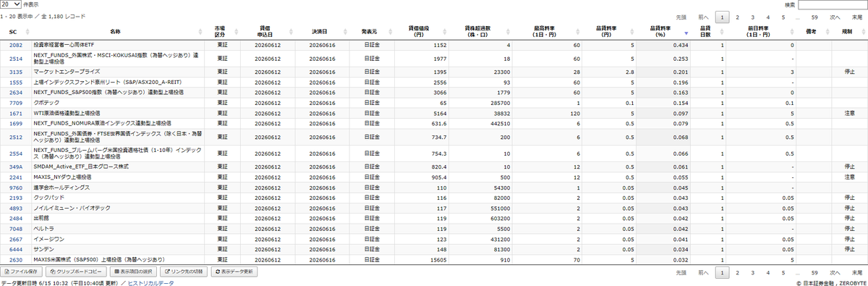Sort by the 発表元 column header
Viewport: 868px width, 286px height.
point(372,32)
